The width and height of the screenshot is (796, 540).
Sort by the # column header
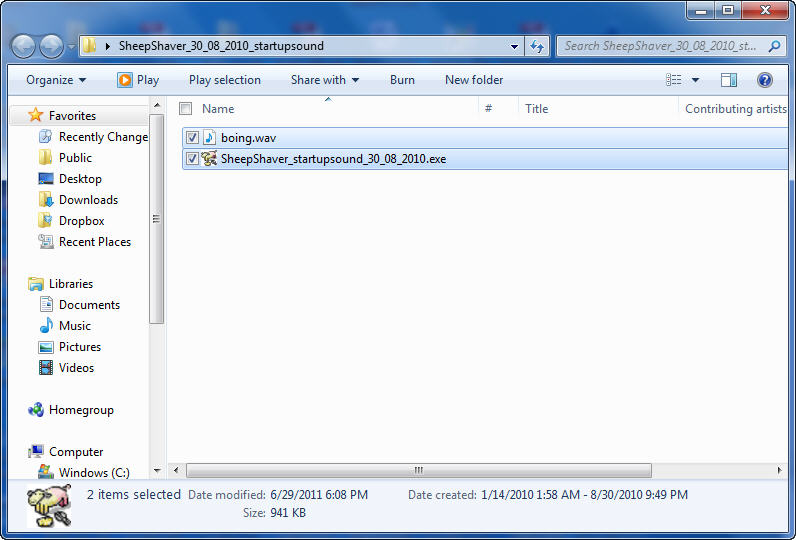[488, 108]
